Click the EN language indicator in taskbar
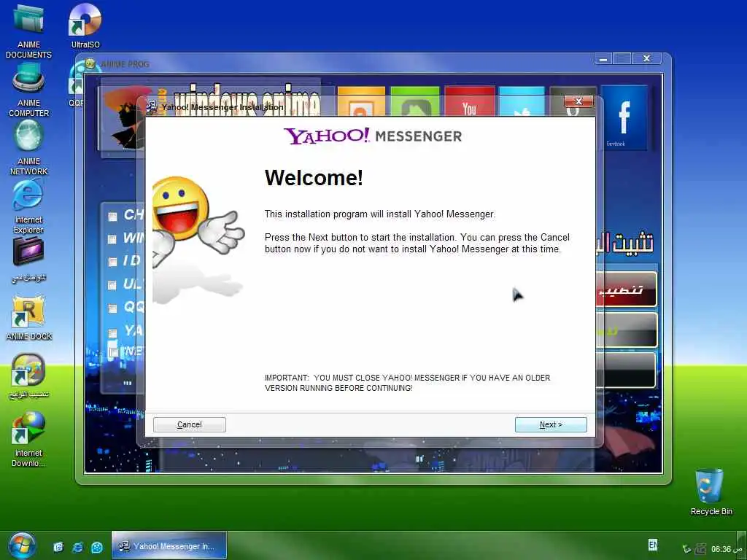This screenshot has height=560, width=747. [653, 544]
